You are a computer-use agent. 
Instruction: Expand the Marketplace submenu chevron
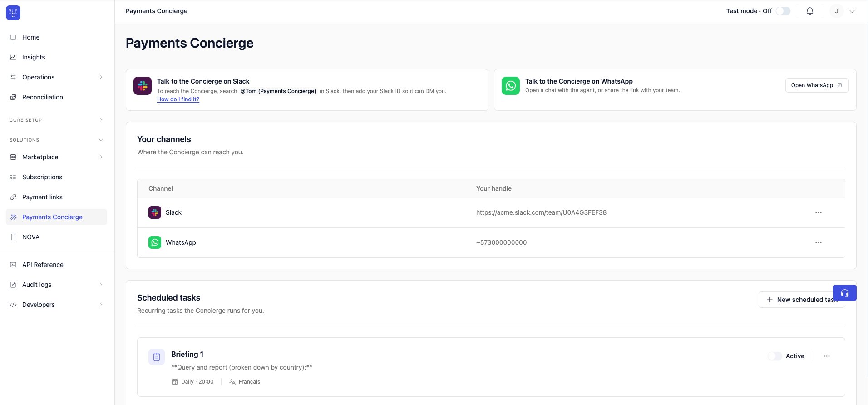tap(101, 157)
